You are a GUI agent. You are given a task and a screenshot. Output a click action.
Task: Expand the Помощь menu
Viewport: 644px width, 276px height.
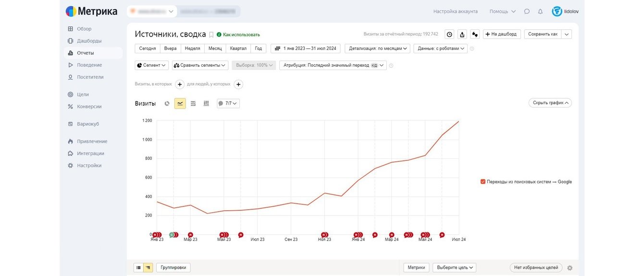(x=502, y=11)
